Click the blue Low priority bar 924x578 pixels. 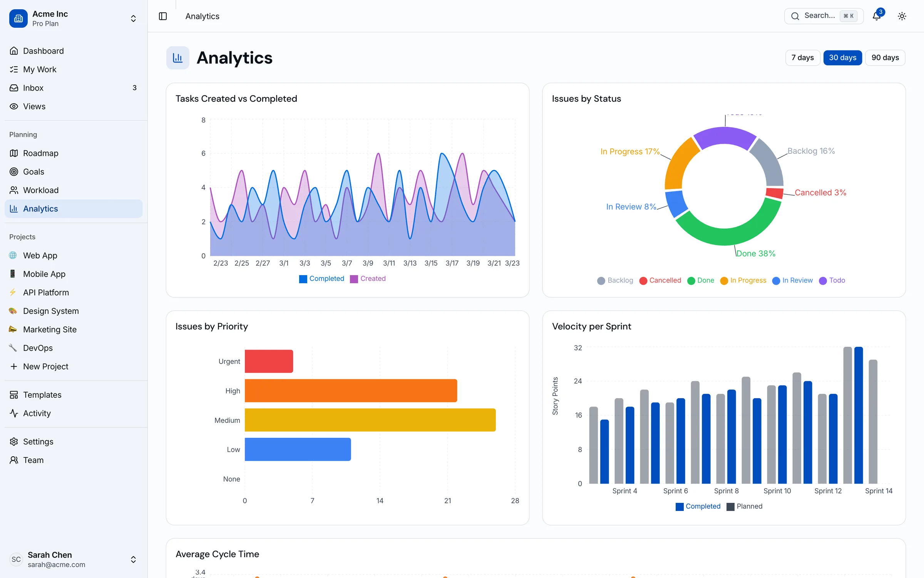[x=298, y=449]
